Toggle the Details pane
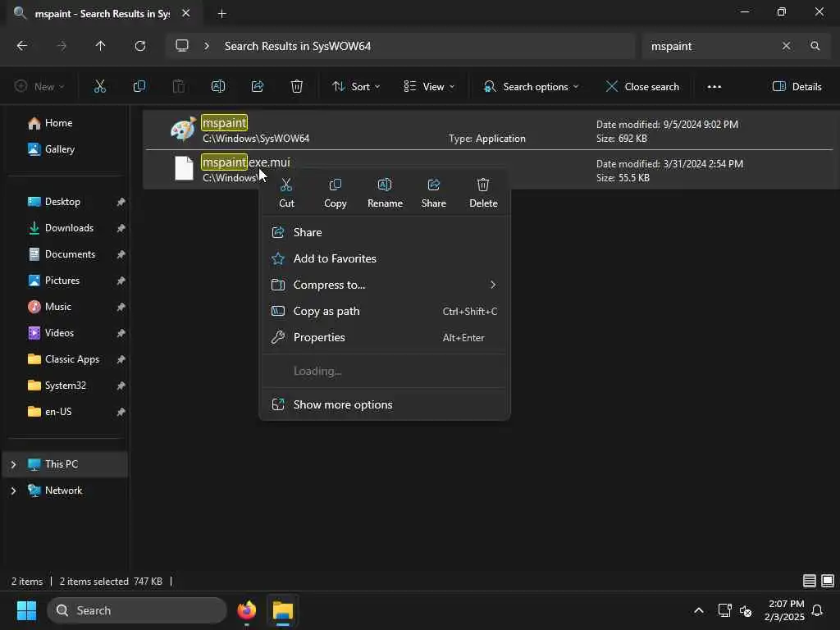 [x=797, y=86]
